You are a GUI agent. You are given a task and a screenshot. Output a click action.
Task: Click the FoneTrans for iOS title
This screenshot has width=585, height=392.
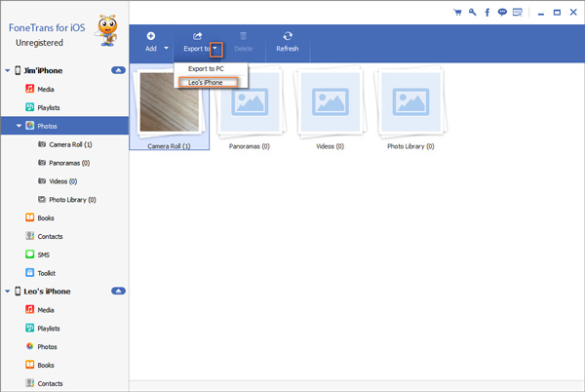47,27
